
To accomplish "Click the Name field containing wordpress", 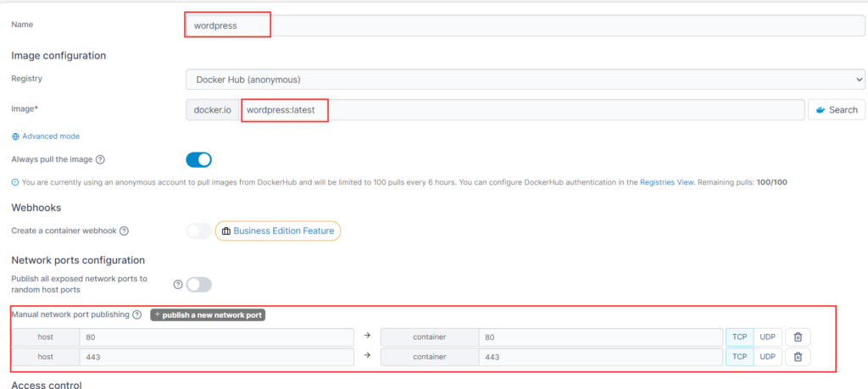I will (525, 25).
